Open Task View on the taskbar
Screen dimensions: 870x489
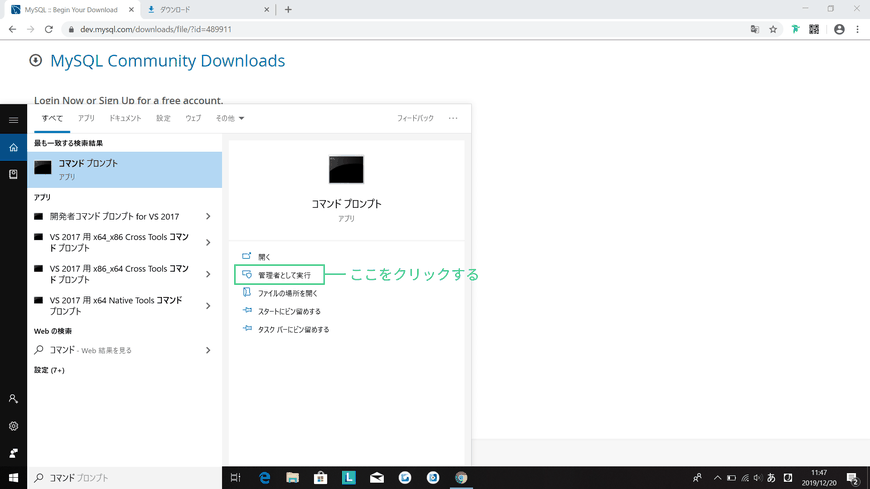click(x=235, y=477)
